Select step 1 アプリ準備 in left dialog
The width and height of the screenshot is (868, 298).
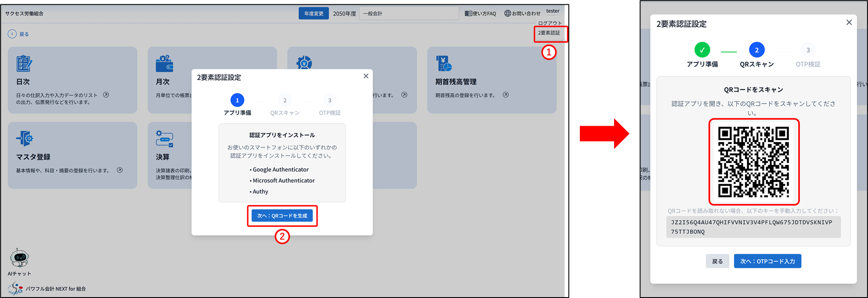[237, 100]
